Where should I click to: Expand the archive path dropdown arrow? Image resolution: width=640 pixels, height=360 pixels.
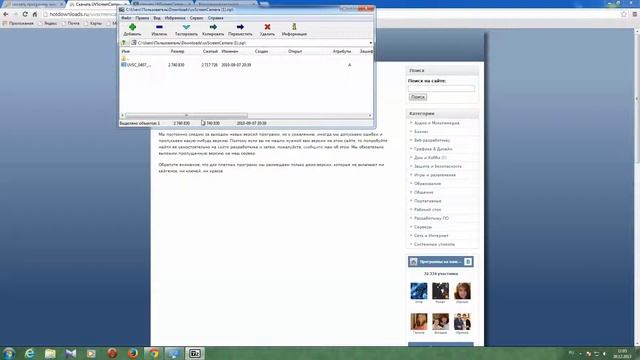point(371,43)
